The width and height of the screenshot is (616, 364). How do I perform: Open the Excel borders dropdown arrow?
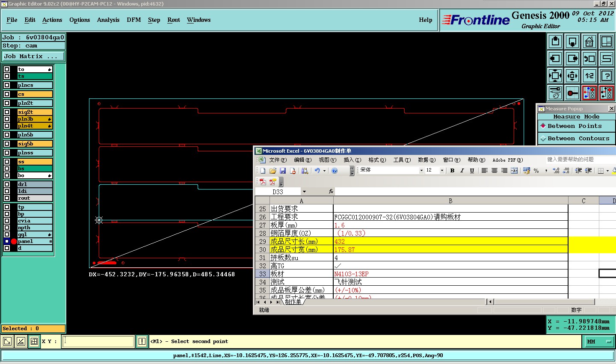point(607,171)
